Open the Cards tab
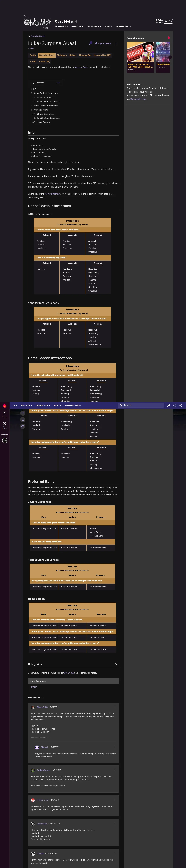186x868 pixels. pos(33,62)
